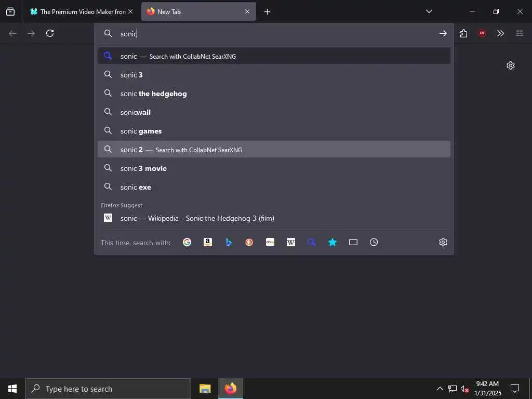Search in open tabs icon
Viewport: 532px width, 399px height.
[x=353, y=242]
